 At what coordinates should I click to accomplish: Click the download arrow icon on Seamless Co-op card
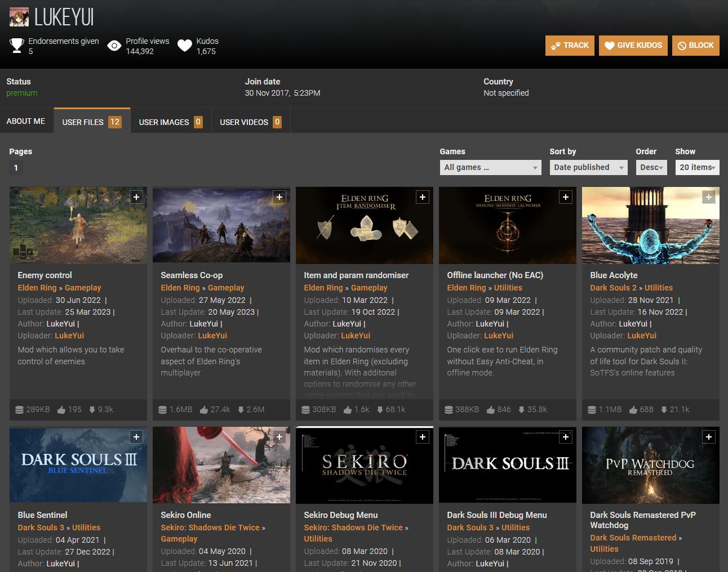241,410
